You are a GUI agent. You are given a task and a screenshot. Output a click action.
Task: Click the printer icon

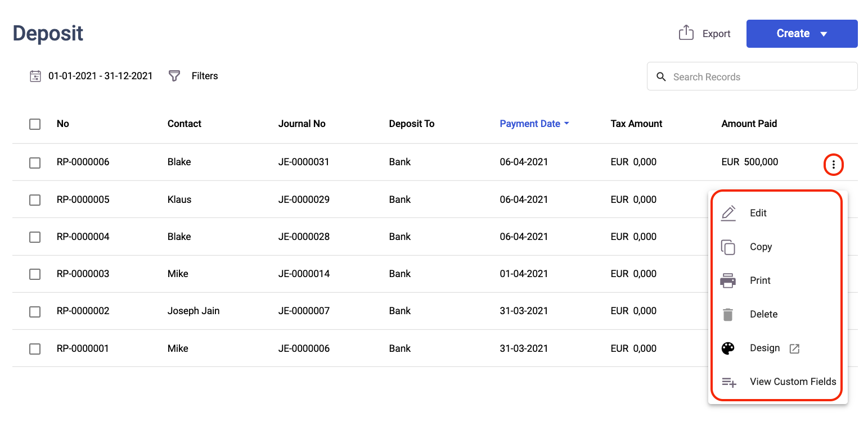[x=728, y=280]
